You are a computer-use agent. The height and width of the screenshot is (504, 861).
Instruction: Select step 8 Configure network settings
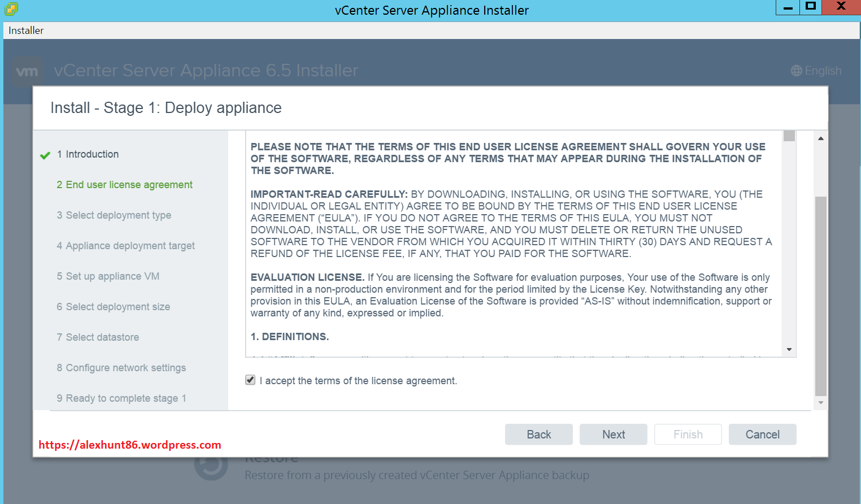[x=121, y=368]
